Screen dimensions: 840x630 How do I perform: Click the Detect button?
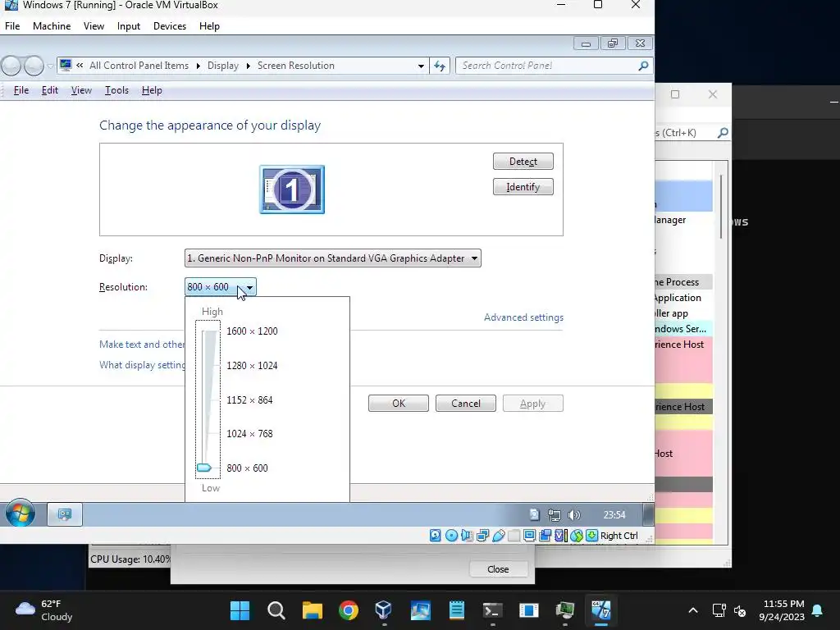point(523,162)
